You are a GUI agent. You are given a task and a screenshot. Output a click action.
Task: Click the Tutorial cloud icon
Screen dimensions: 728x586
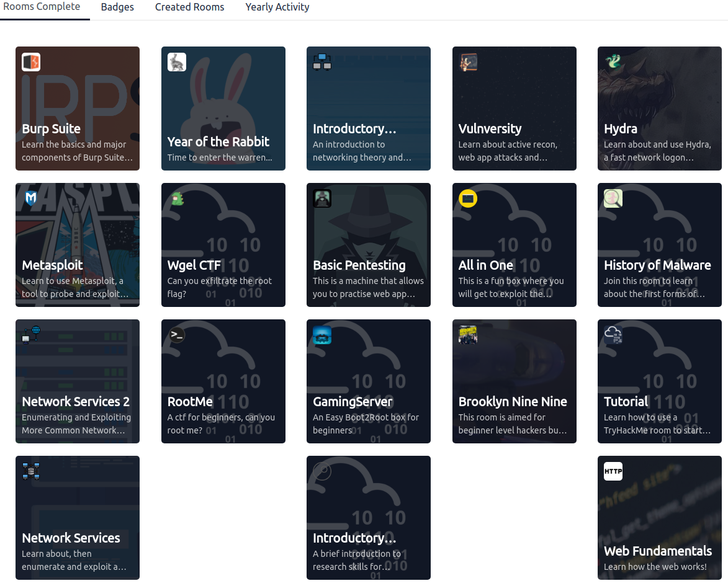[613, 335]
